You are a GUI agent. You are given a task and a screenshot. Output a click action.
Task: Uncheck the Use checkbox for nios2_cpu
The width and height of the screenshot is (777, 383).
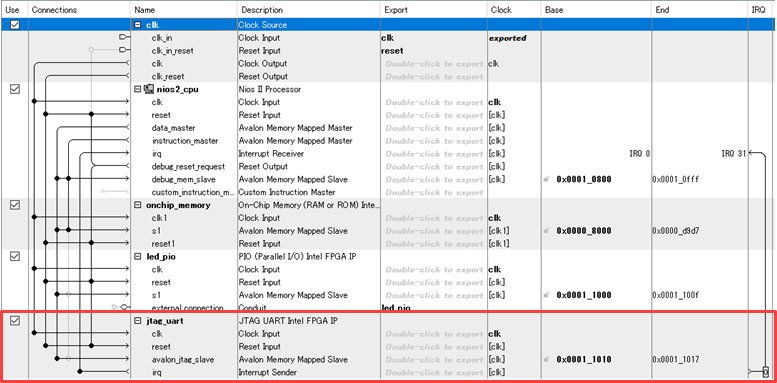click(x=15, y=89)
